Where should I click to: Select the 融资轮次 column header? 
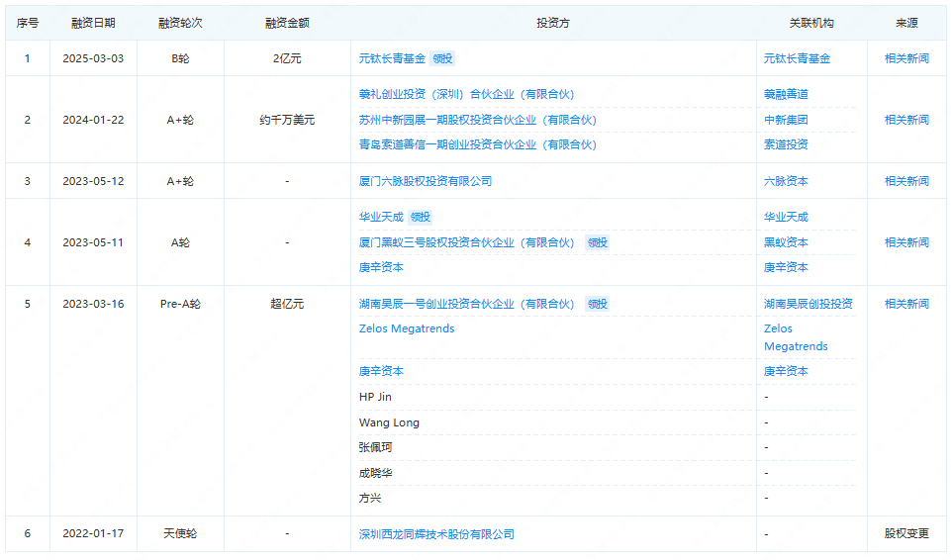(x=180, y=23)
